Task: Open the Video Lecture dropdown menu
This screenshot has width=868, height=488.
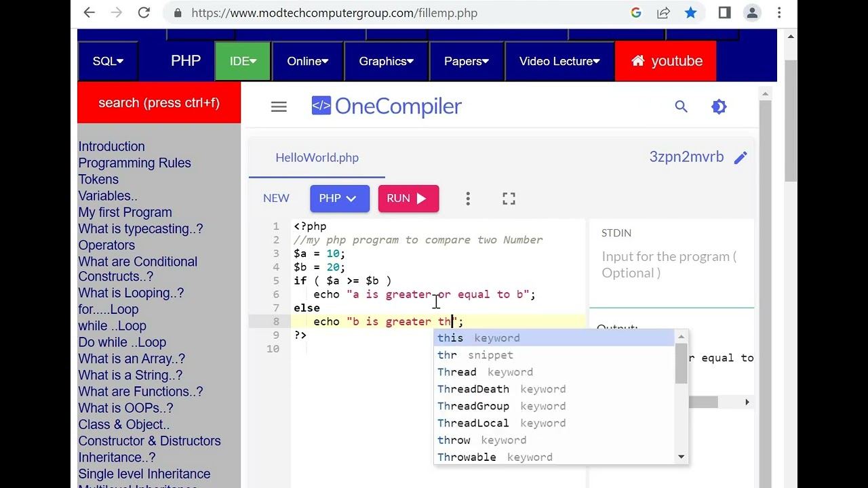Action: [559, 61]
